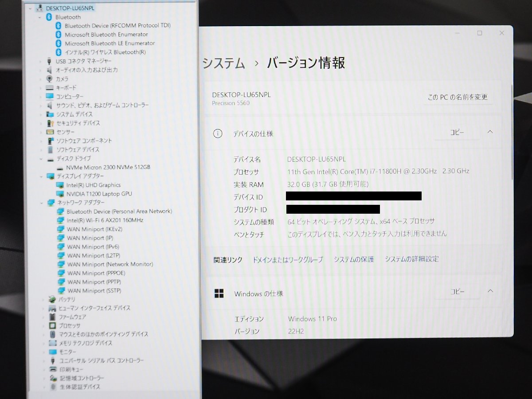Click the キーボード category icon

(49, 88)
